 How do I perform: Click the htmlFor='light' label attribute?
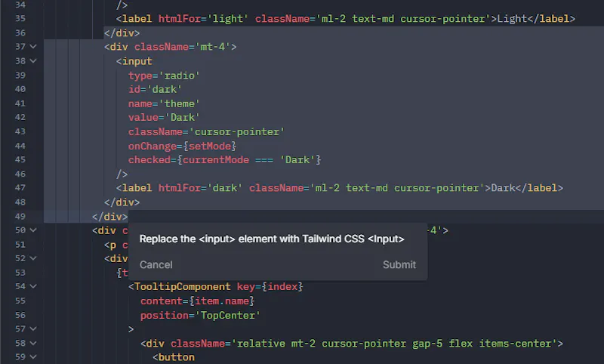(203, 18)
